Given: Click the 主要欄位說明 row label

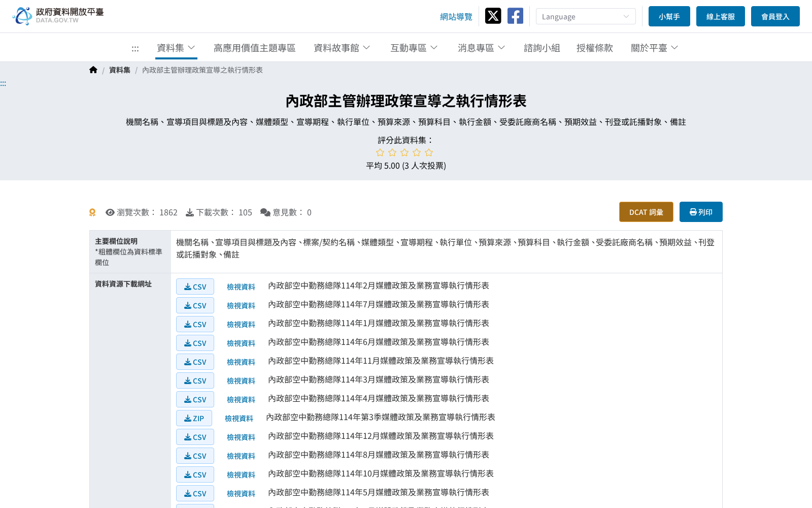Looking at the screenshot, I should click(116, 241).
